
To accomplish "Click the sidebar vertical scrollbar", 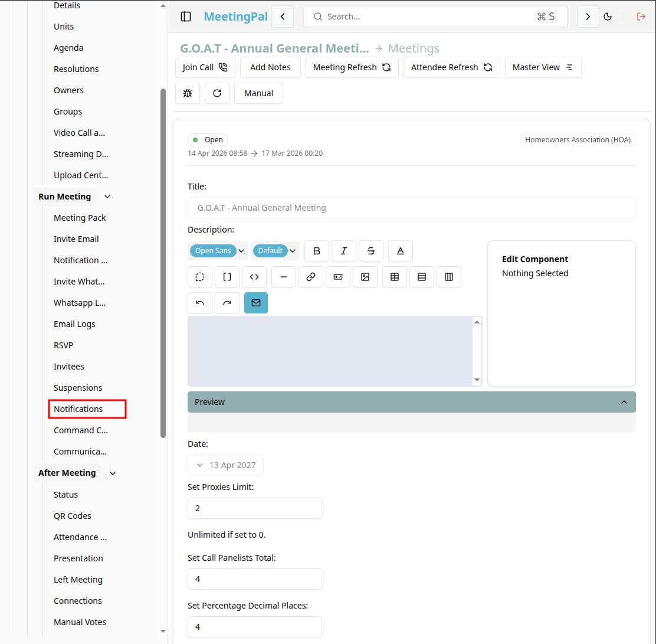I will (x=163, y=263).
